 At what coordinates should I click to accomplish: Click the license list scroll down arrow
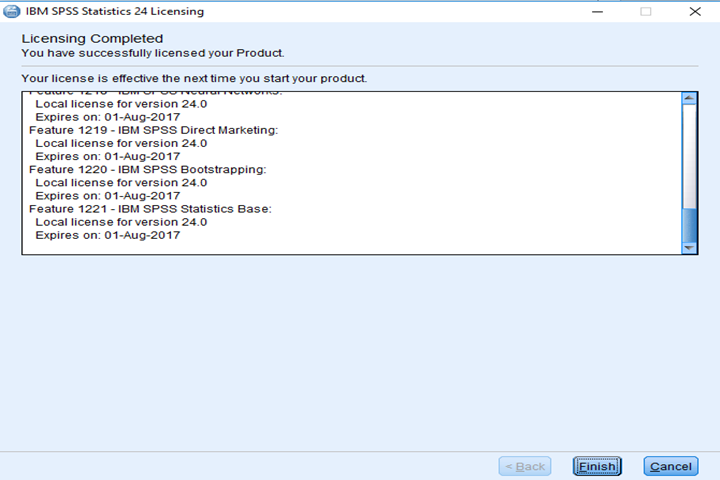(689, 248)
